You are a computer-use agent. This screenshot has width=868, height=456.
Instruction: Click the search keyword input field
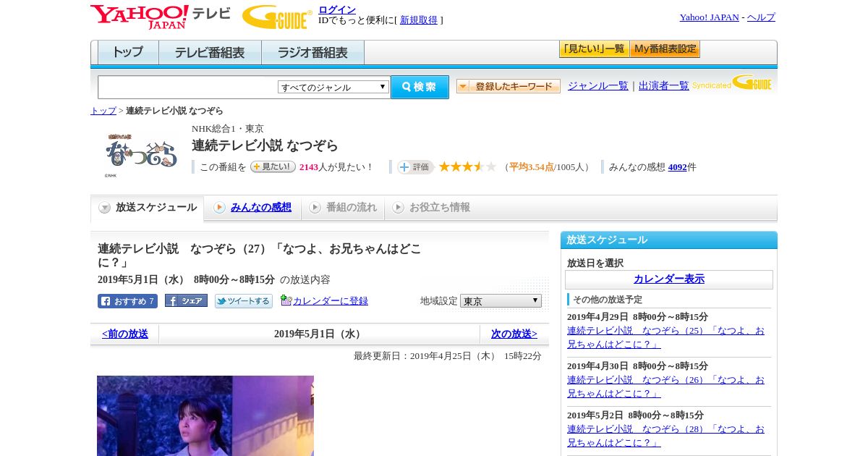click(x=188, y=88)
